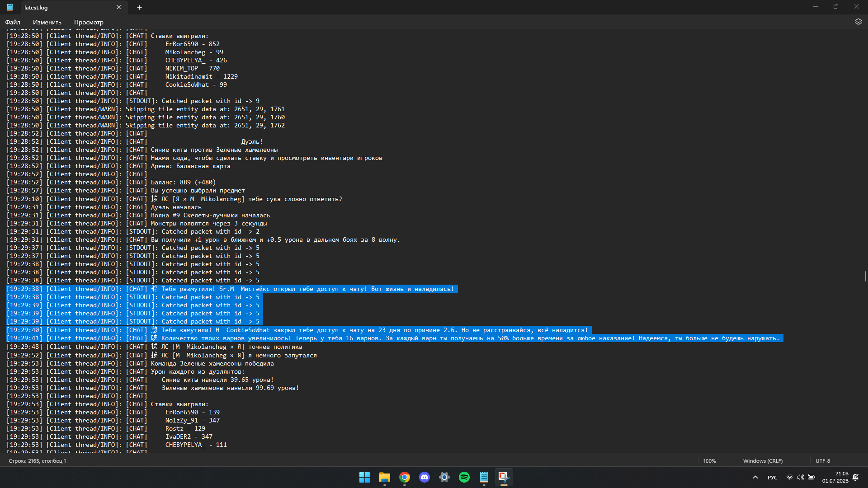Click line 'No1zZy_91 - 347'

[x=113, y=420]
